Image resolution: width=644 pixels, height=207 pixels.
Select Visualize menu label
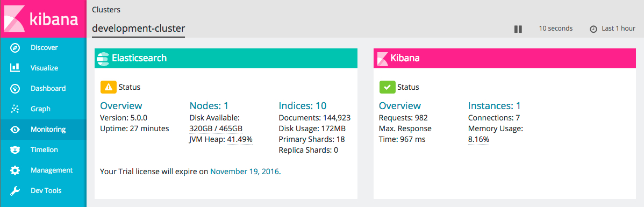pyautogui.click(x=45, y=68)
